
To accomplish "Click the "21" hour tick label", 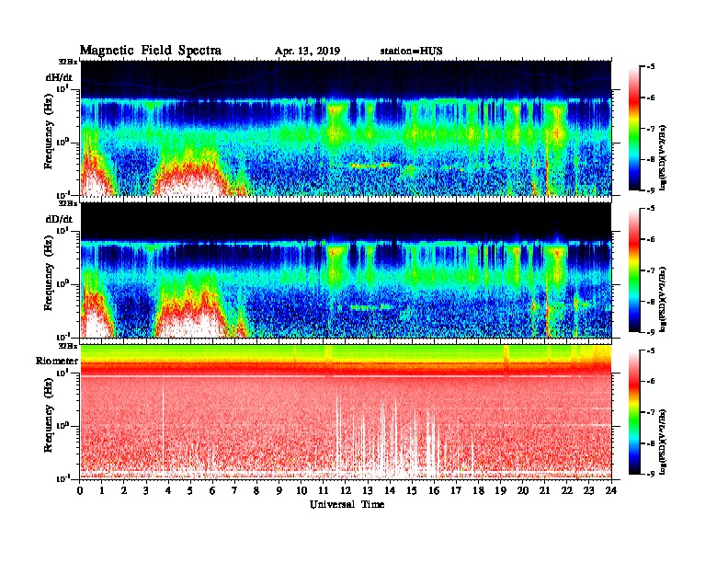I will 544,490.
